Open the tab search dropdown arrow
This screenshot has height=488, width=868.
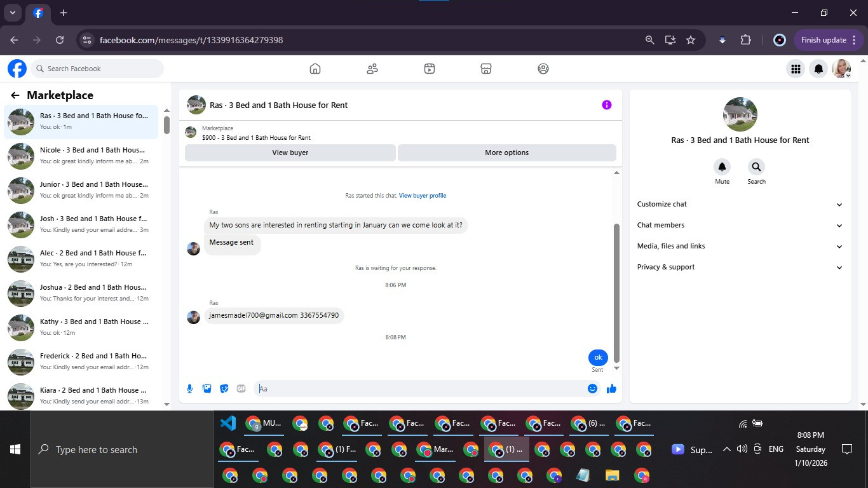tap(12, 13)
